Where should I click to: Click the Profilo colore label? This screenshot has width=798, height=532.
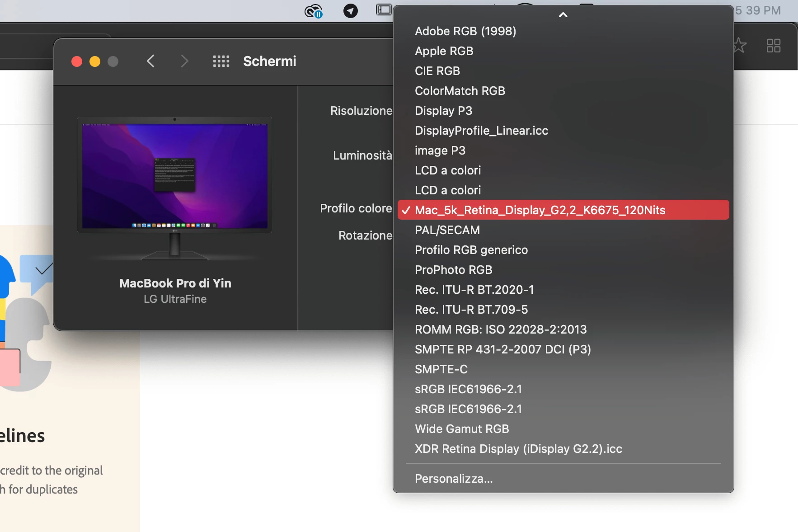coord(356,208)
